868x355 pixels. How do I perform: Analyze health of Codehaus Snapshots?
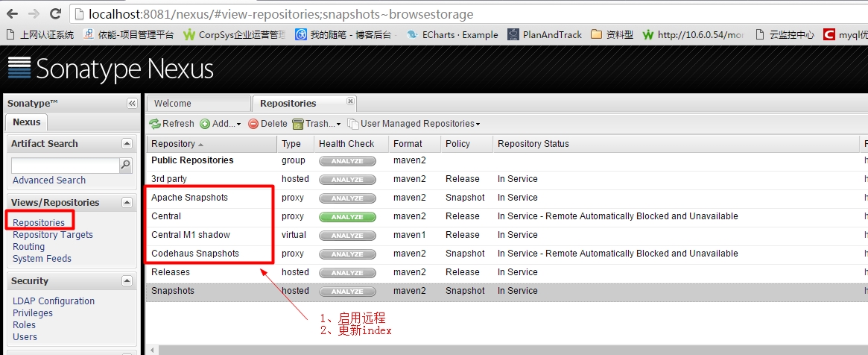coord(347,254)
